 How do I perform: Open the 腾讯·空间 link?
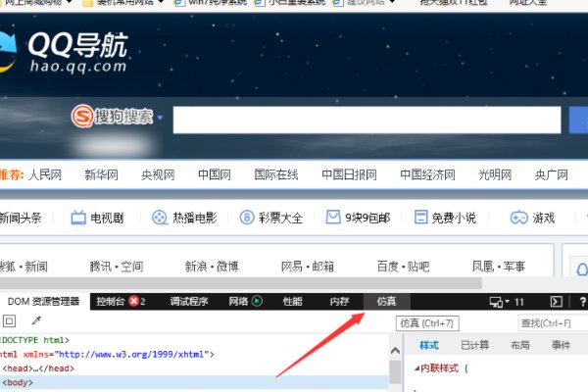117,267
